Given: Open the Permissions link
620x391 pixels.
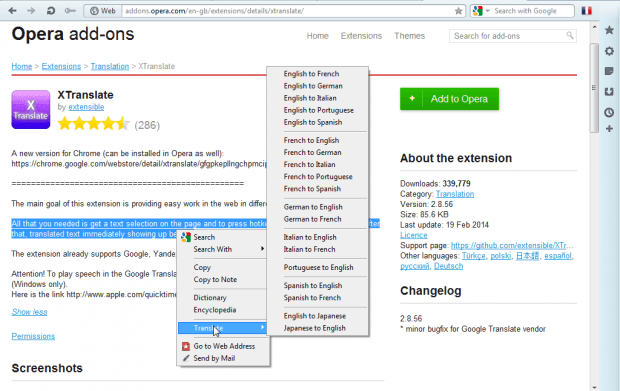Looking at the screenshot, I should 33,336.
